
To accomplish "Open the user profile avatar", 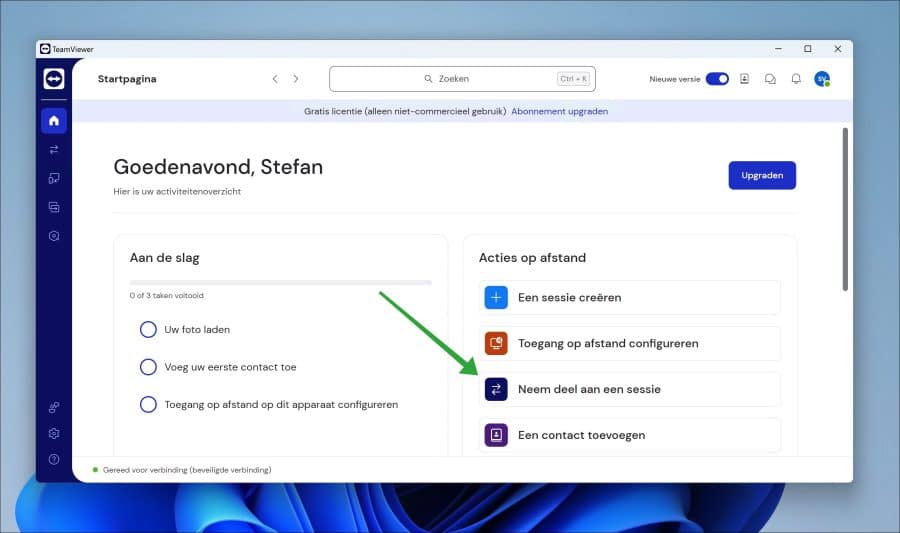I will [822, 79].
